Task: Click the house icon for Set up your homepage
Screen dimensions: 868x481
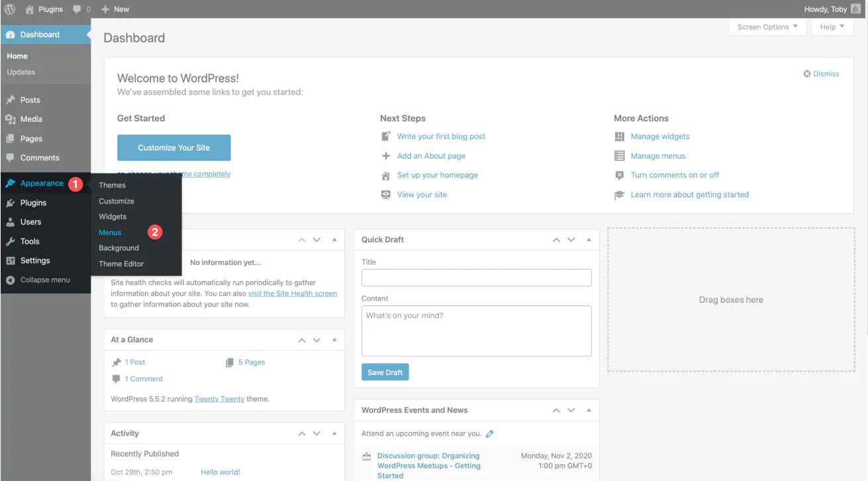Action: click(x=386, y=176)
